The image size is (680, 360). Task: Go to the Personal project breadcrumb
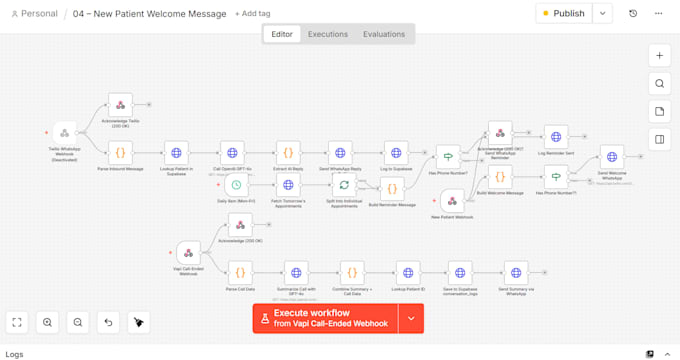point(34,13)
